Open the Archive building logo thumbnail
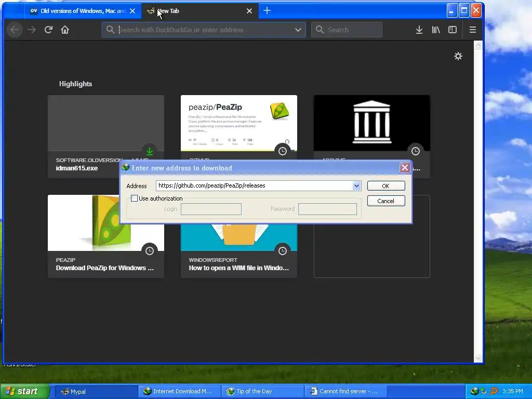The height and width of the screenshot is (399, 532). (x=372, y=123)
